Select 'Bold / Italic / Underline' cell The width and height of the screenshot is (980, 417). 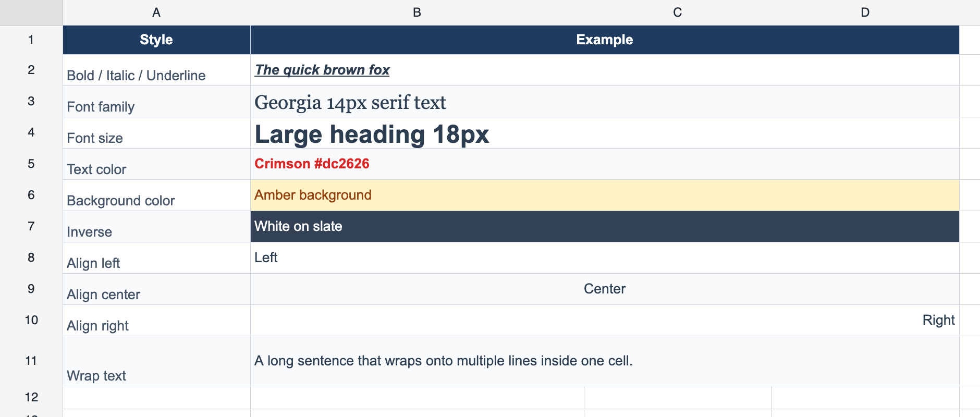[x=156, y=70]
